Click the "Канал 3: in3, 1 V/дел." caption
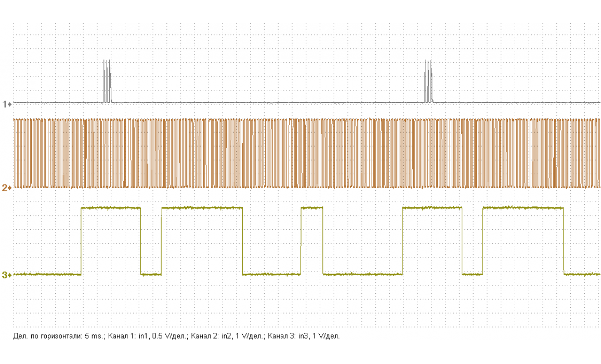The image size is (601, 364). tap(303, 336)
